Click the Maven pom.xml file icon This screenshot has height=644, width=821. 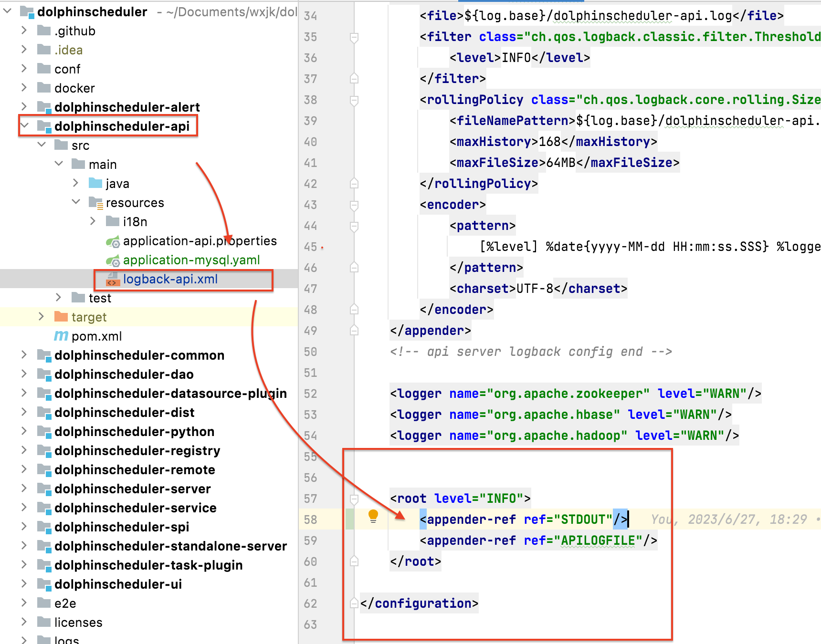click(61, 336)
